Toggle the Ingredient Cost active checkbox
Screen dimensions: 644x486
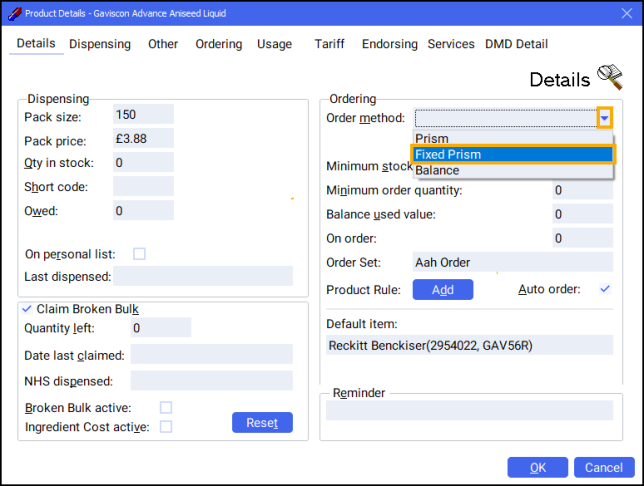pyautogui.click(x=166, y=427)
